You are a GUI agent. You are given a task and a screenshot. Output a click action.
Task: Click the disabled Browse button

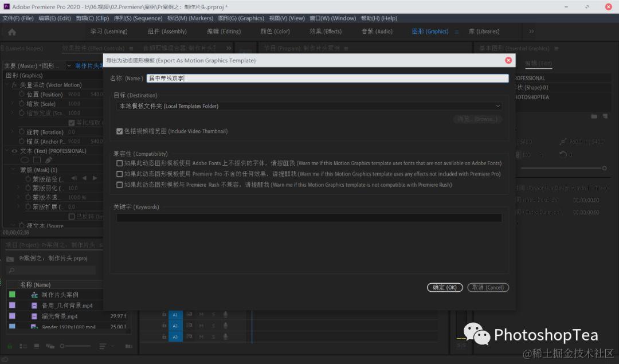pyautogui.click(x=477, y=119)
